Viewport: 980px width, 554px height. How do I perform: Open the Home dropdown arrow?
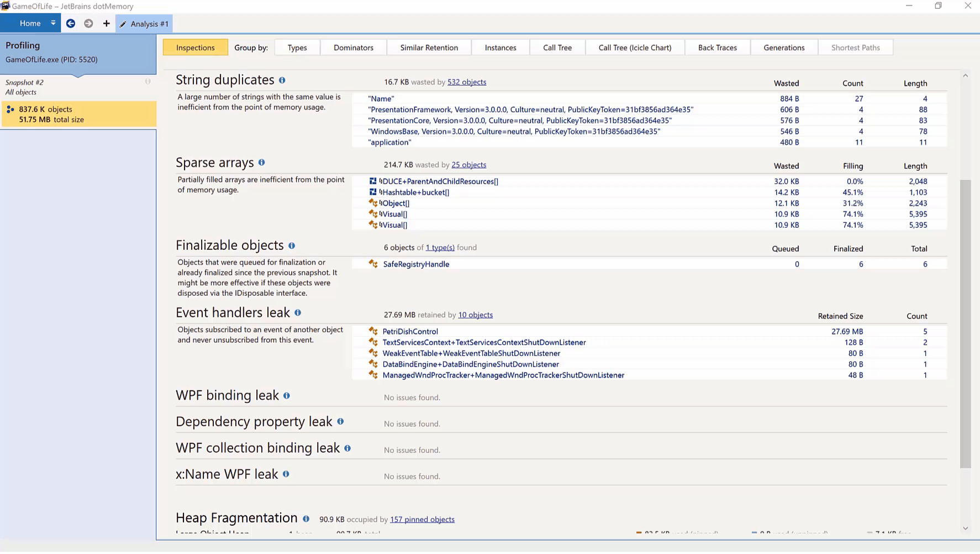53,23
